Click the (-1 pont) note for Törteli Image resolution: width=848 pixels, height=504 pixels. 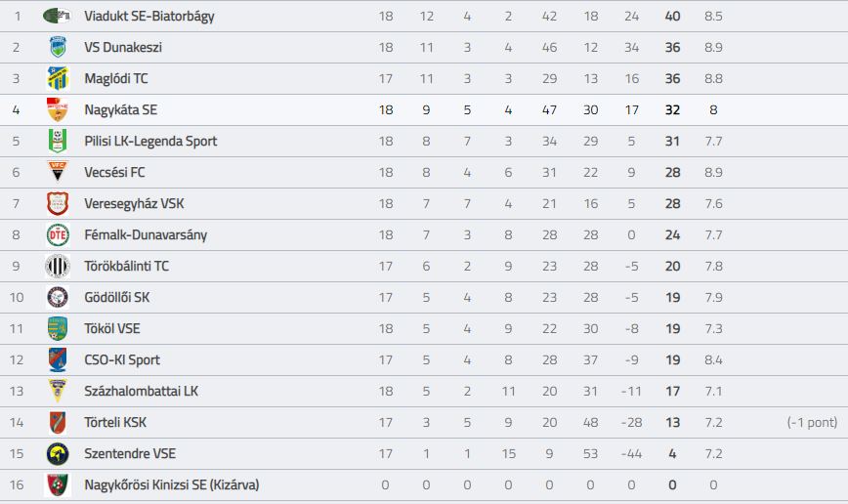click(x=812, y=422)
